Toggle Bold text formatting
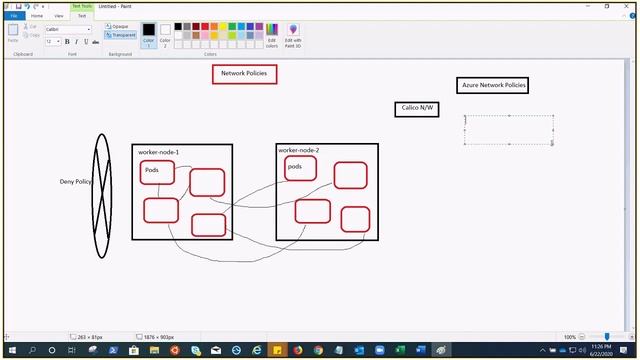Screen dimensions: 640x360 coord(67,42)
